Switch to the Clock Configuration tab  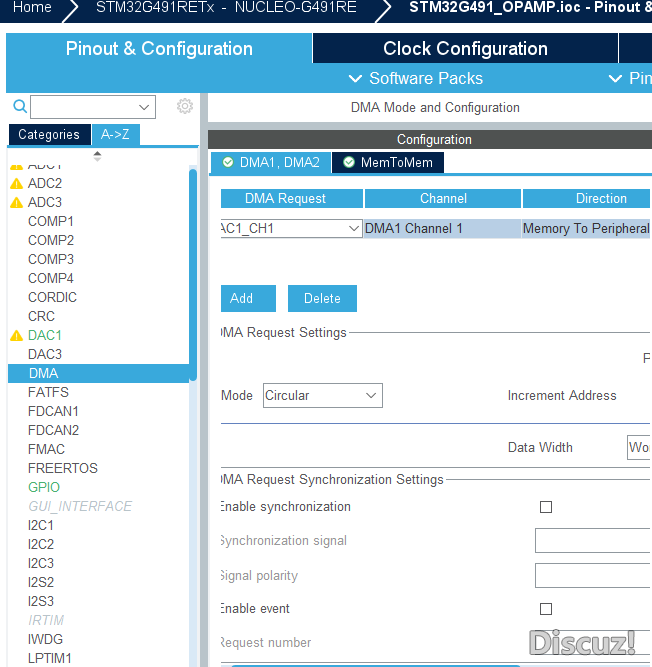click(x=465, y=48)
